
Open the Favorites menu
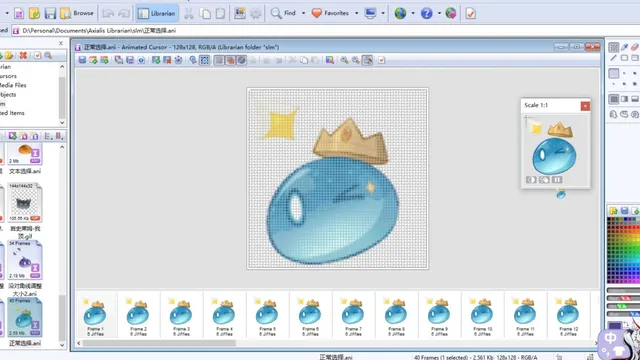pyautogui.click(x=330, y=13)
